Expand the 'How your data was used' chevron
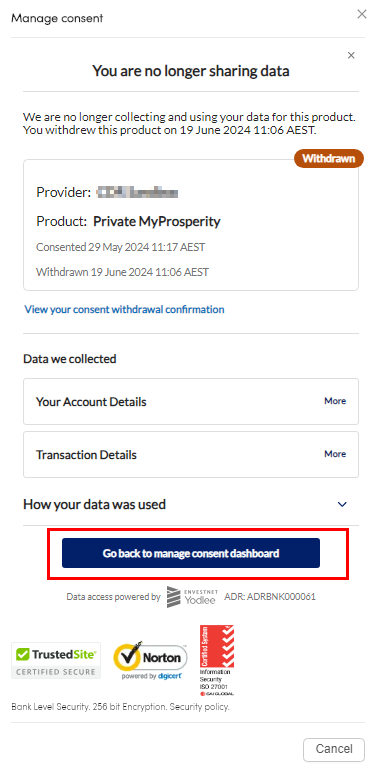The width and height of the screenshot is (380, 772). (342, 504)
